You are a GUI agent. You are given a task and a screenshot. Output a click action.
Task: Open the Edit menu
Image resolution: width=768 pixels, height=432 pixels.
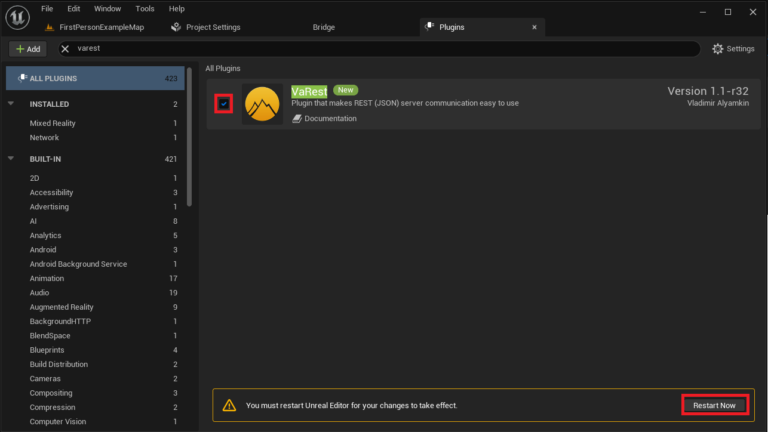73,9
